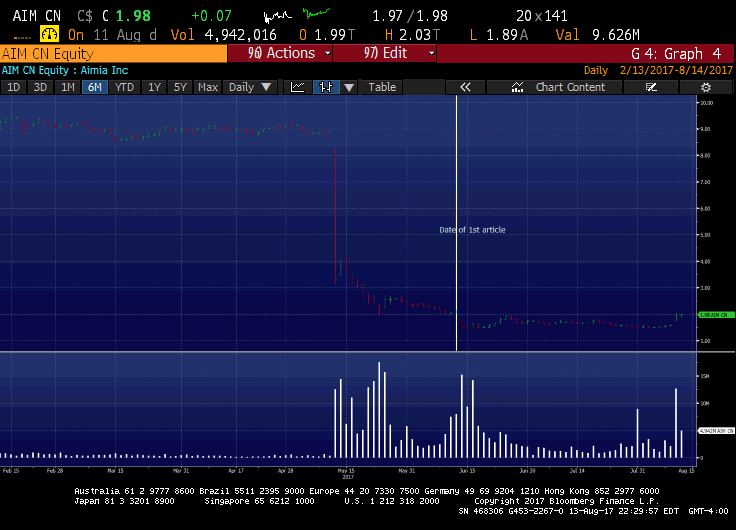
Task: Open the 96) Actions menu
Action: 280,53
